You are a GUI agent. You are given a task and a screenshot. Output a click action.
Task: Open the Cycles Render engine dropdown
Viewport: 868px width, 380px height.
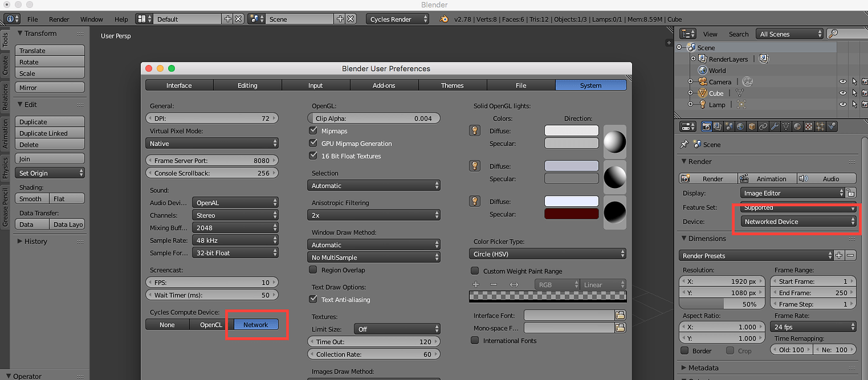(x=398, y=19)
